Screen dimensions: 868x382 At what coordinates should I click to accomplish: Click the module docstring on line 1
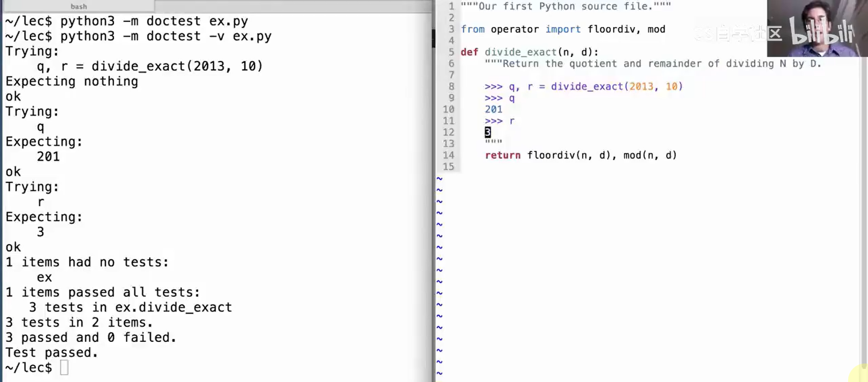coord(565,6)
